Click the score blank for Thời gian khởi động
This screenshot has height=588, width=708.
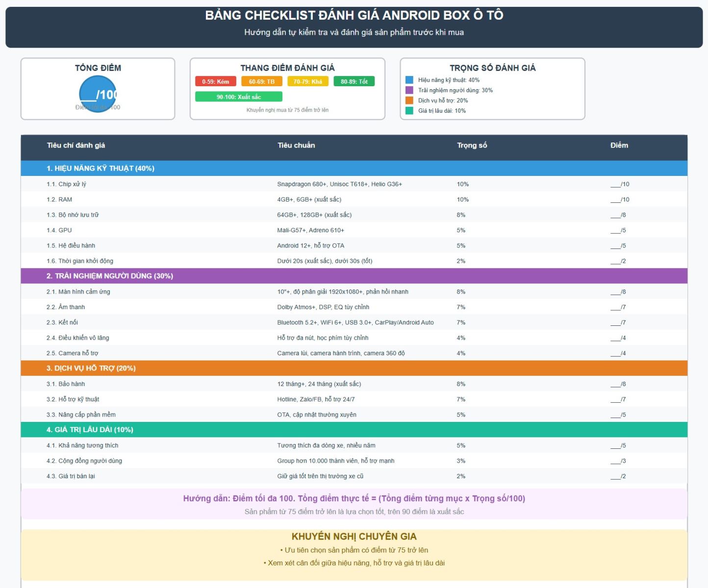[618, 261]
